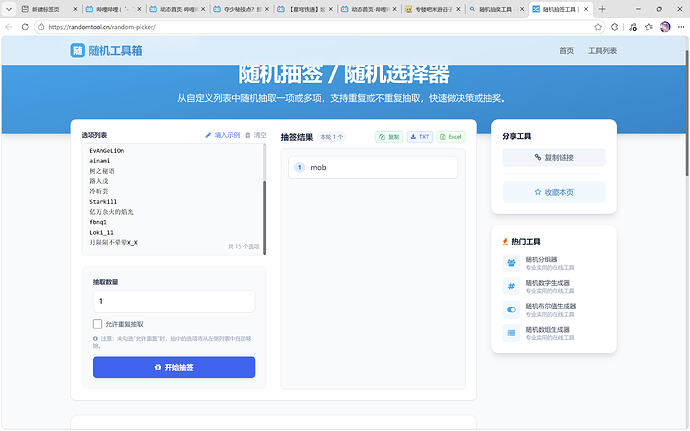Click the 随机分组器 people icon
690x431 pixels.
pyautogui.click(x=511, y=263)
